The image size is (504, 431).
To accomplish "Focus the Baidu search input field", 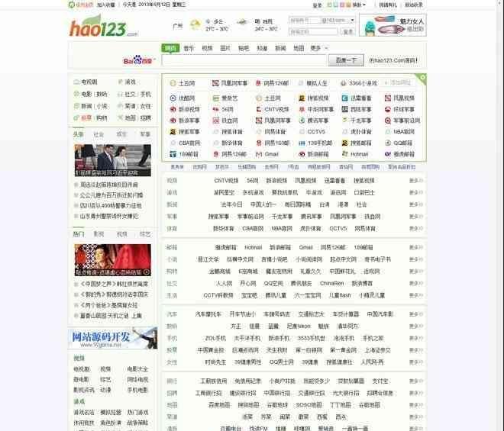I will (244, 60).
